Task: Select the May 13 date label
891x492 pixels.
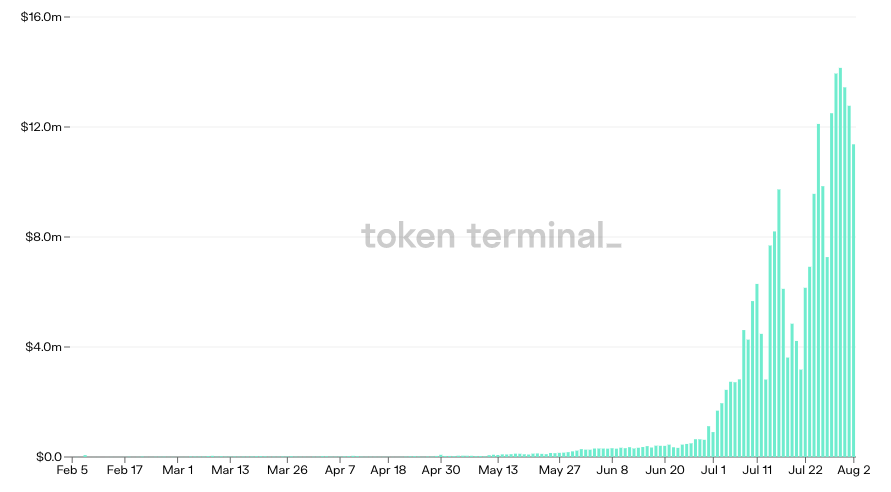Action: [x=498, y=470]
